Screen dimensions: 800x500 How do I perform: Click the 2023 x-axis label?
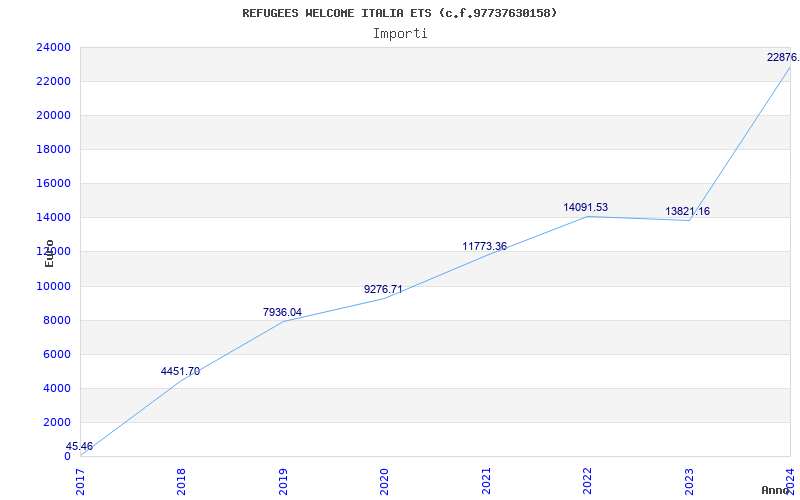[x=689, y=482]
